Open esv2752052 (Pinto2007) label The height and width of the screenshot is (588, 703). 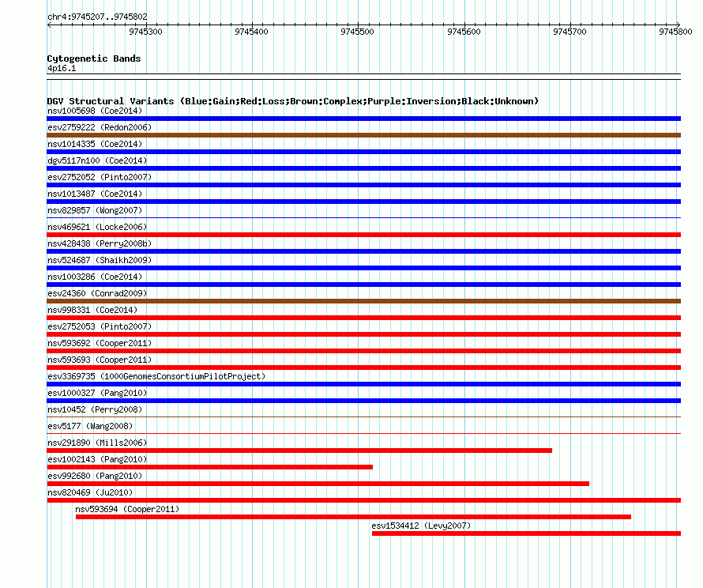click(100, 177)
